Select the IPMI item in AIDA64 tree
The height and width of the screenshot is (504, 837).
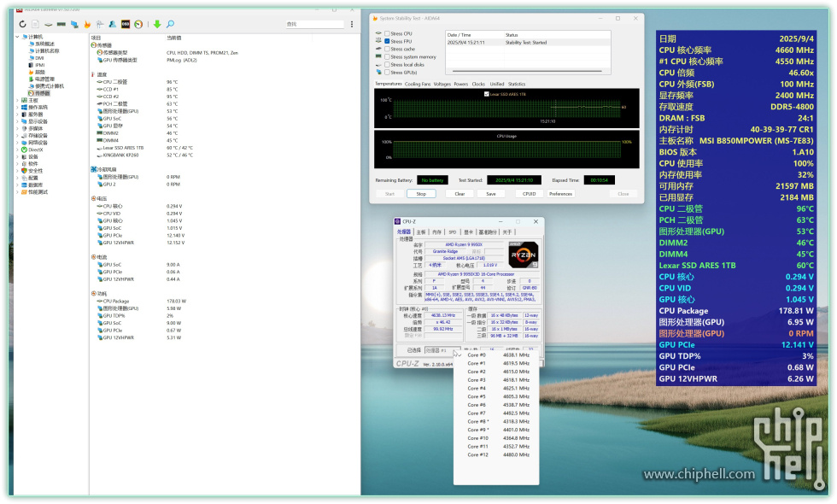point(40,65)
